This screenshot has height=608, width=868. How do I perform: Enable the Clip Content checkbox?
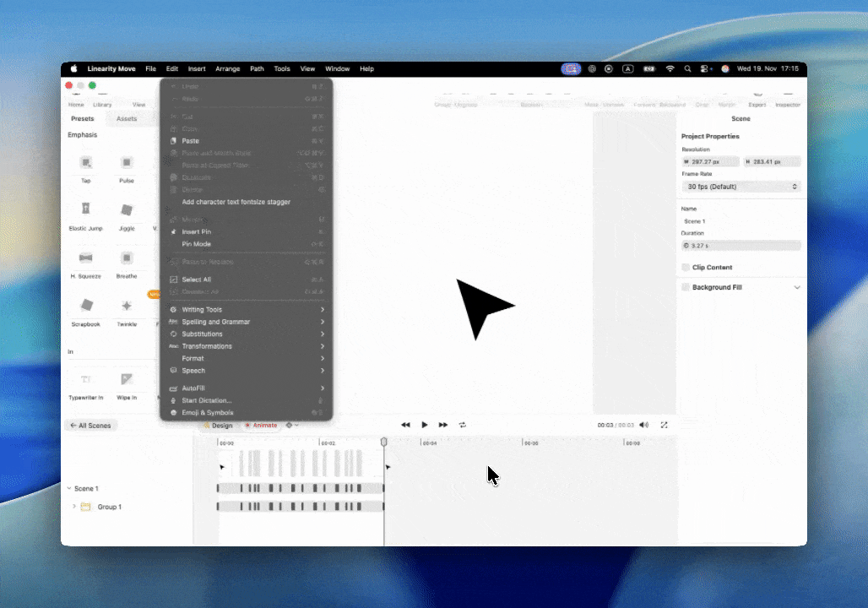point(686,268)
